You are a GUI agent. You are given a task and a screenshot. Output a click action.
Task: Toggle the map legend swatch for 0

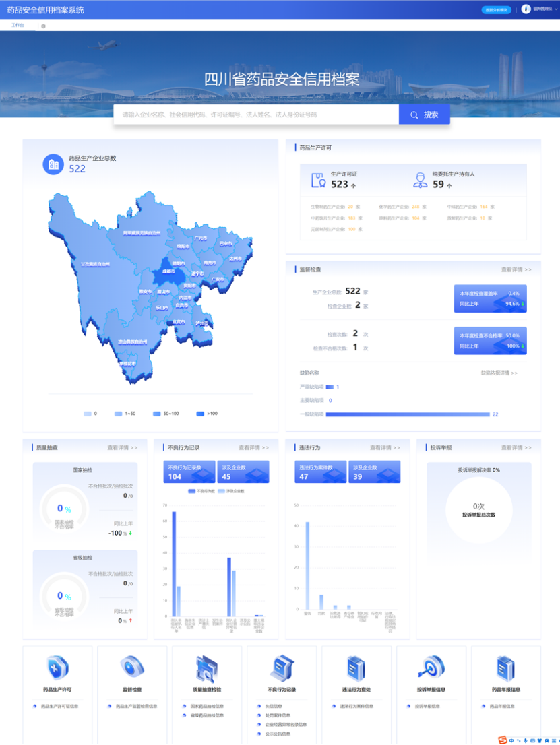coord(88,414)
